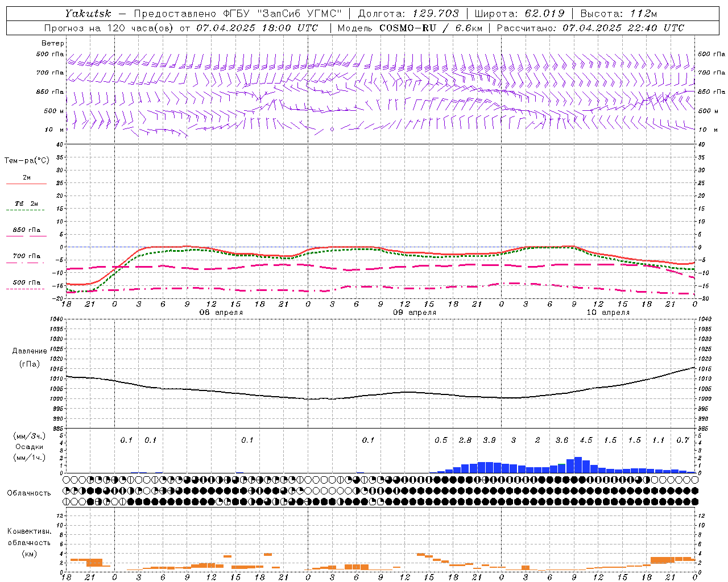Click the Yakutsk station name in the header

point(88,14)
